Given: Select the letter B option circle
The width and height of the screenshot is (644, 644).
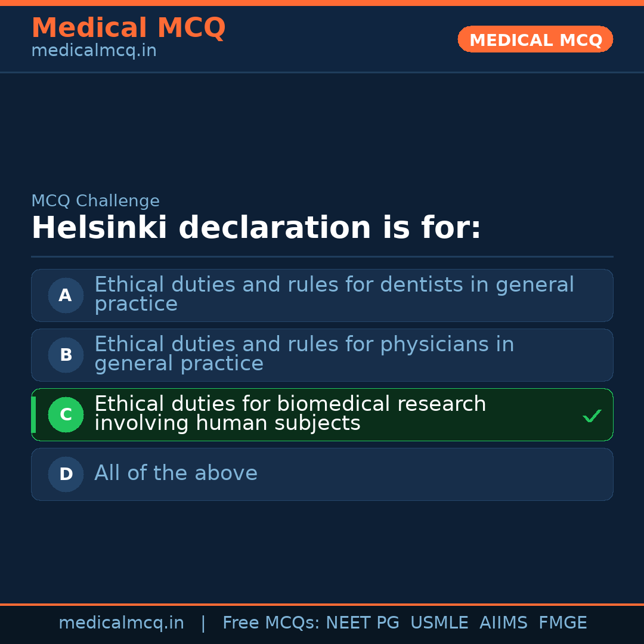Looking at the screenshot, I should pos(66,355).
